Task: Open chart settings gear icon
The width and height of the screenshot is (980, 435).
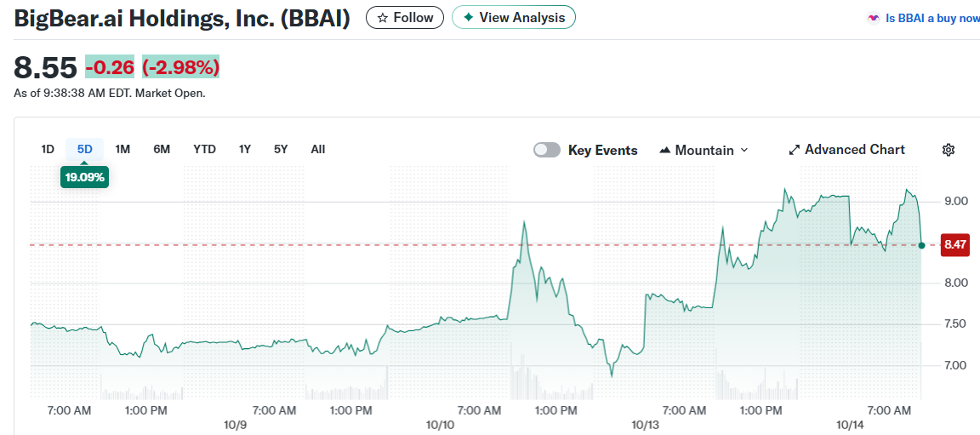Action: pyautogui.click(x=949, y=150)
